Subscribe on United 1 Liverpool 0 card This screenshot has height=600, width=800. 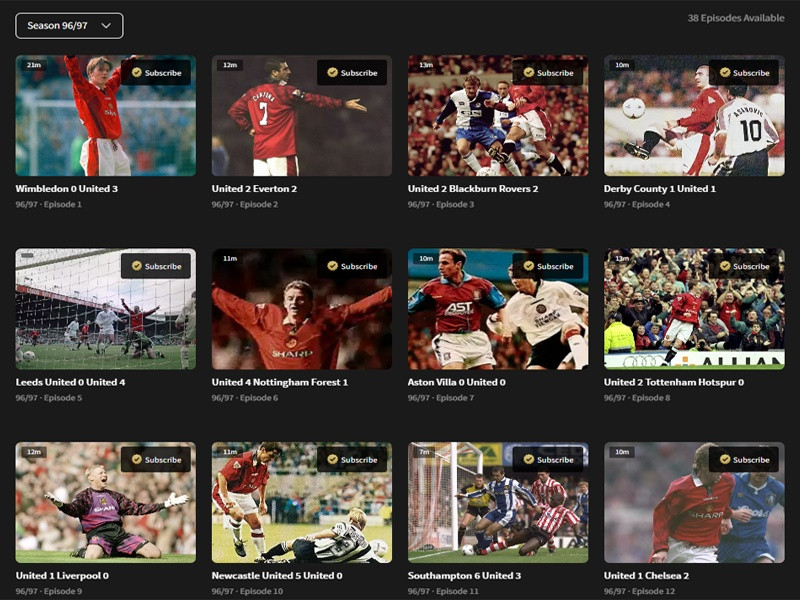point(156,459)
